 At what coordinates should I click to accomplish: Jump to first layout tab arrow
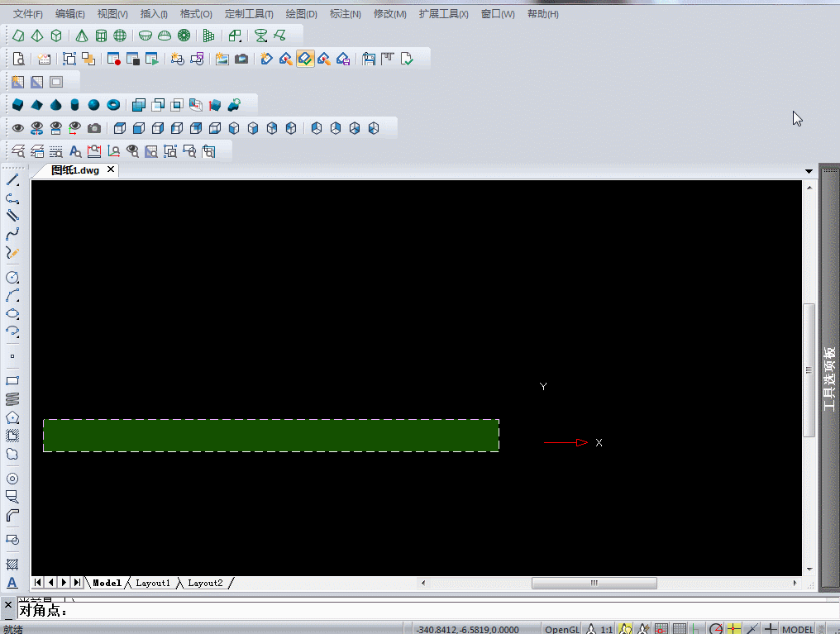pos(37,582)
